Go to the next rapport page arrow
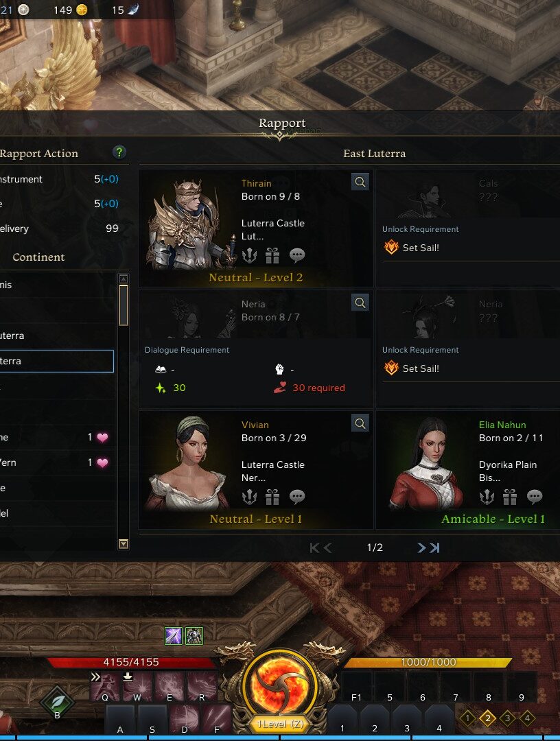Image resolution: width=560 pixels, height=741 pixels. (x=421, y=548)
